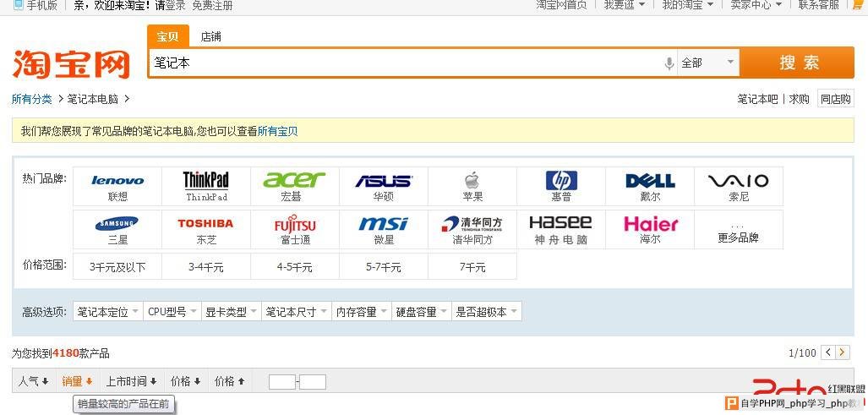The image size is (868, 415).
Task: Filter by the VAIO 索尼 brand logo
Action: click(739, 181)
